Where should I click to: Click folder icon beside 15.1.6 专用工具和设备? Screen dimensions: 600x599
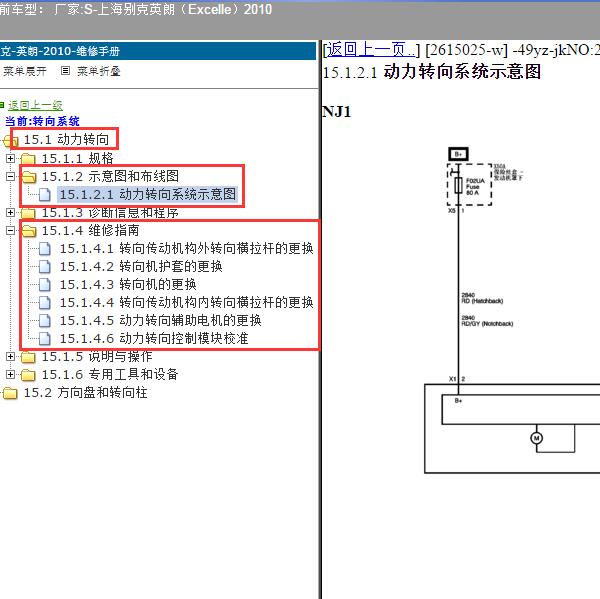coord(28,375)
